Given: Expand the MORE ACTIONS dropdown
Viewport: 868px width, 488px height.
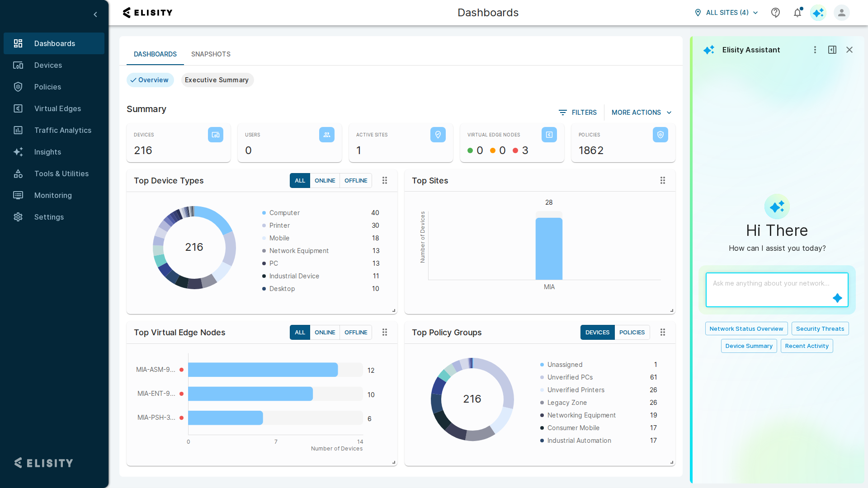Looking at the screenshot, I should 642,113.
